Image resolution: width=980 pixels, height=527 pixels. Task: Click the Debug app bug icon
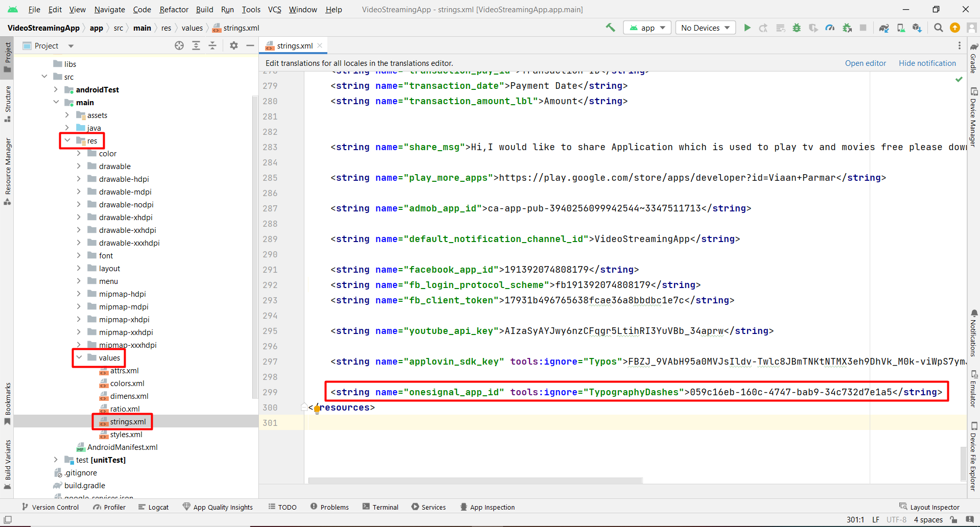797,28
